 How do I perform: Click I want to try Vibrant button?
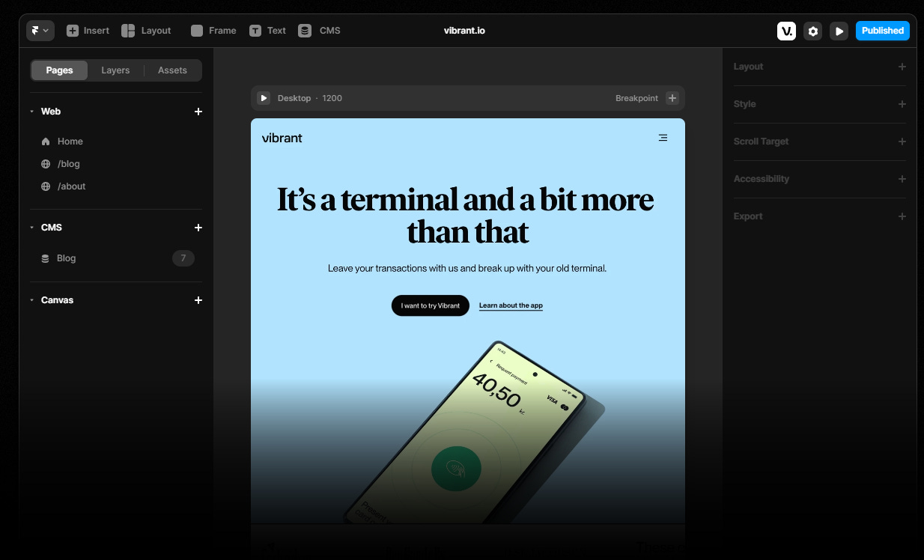click(x=431, y=305)
